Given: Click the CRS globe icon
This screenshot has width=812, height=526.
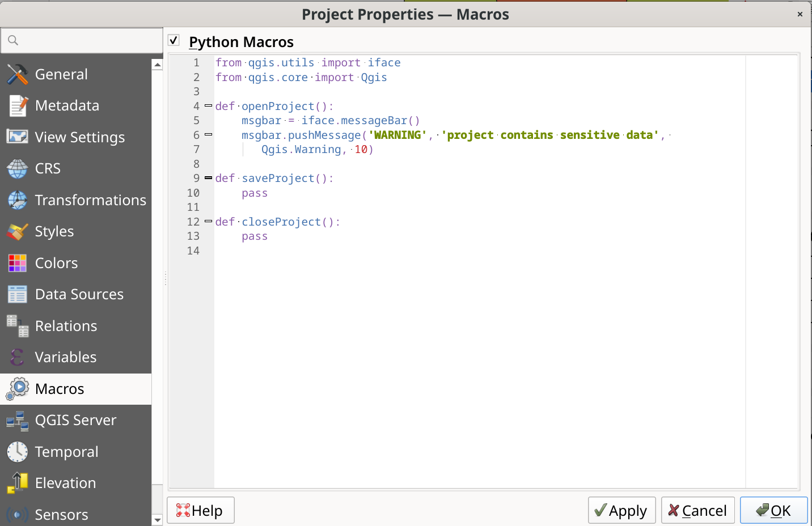Looking at the screenshot, I should (17, 169).
